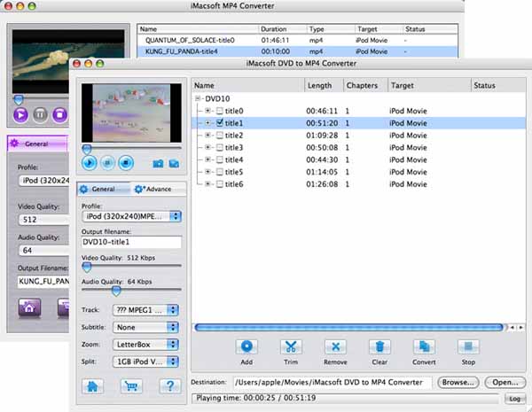Screen dimensions: 532x412
Task: Collapse the DVD10 tree node
Action: coord(198,98)
